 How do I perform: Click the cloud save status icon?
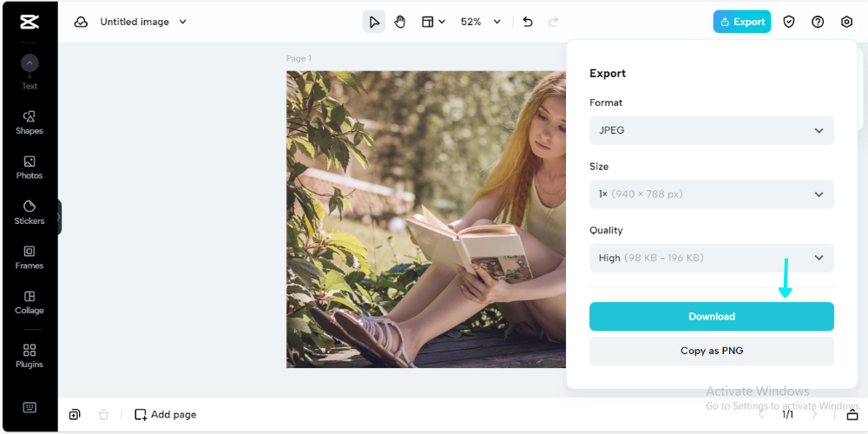click(81, 23)
